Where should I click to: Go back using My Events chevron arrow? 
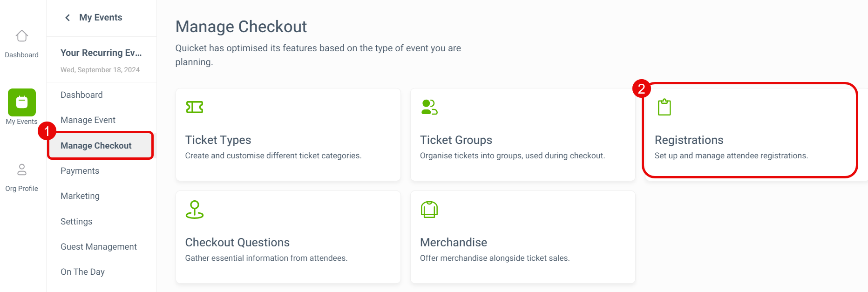[68, 18]
